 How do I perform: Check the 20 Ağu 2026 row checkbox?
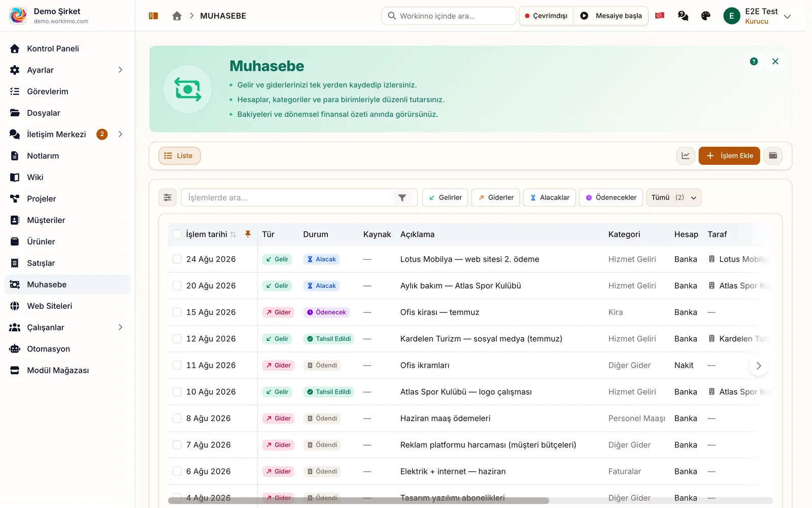click(x=177, y=285)
